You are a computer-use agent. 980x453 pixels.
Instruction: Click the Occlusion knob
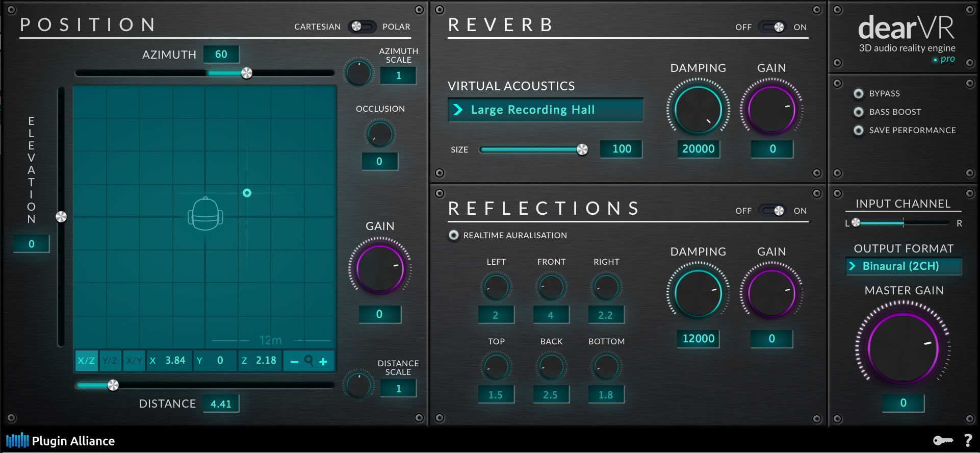pos(380,134)
